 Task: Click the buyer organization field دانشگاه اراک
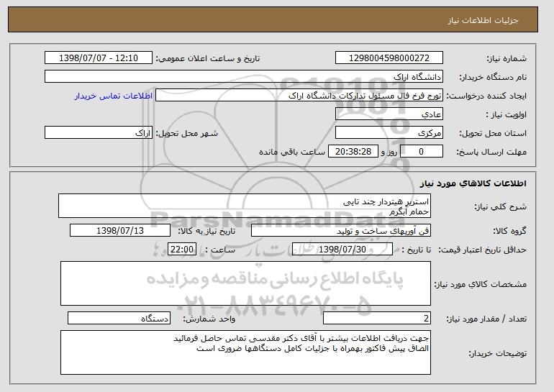coord(244,77)
